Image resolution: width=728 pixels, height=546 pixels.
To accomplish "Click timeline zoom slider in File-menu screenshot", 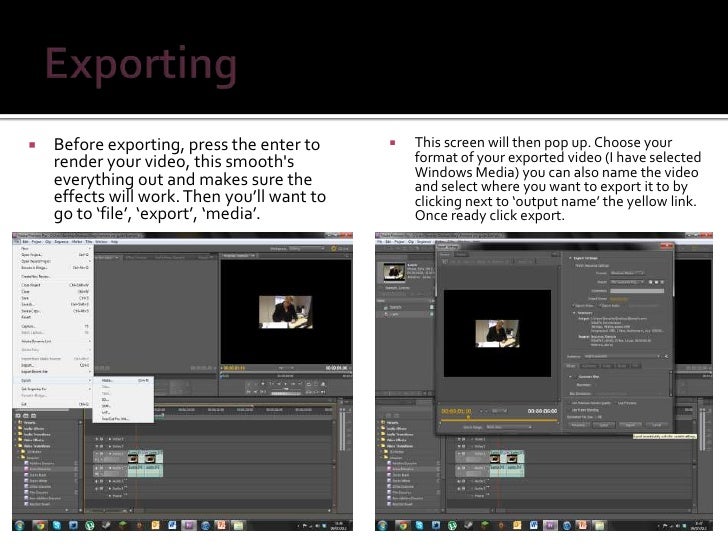I will coord(104,510).
